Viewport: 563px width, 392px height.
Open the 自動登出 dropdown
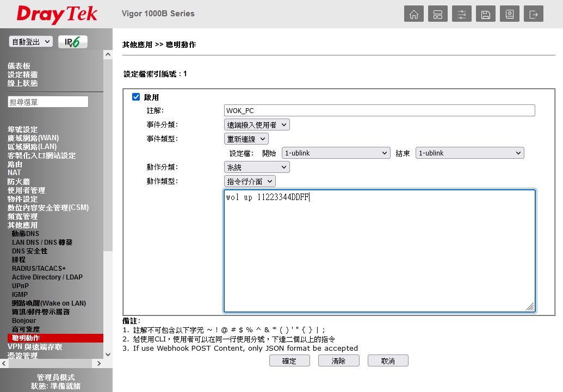click(x=30, y=42)
